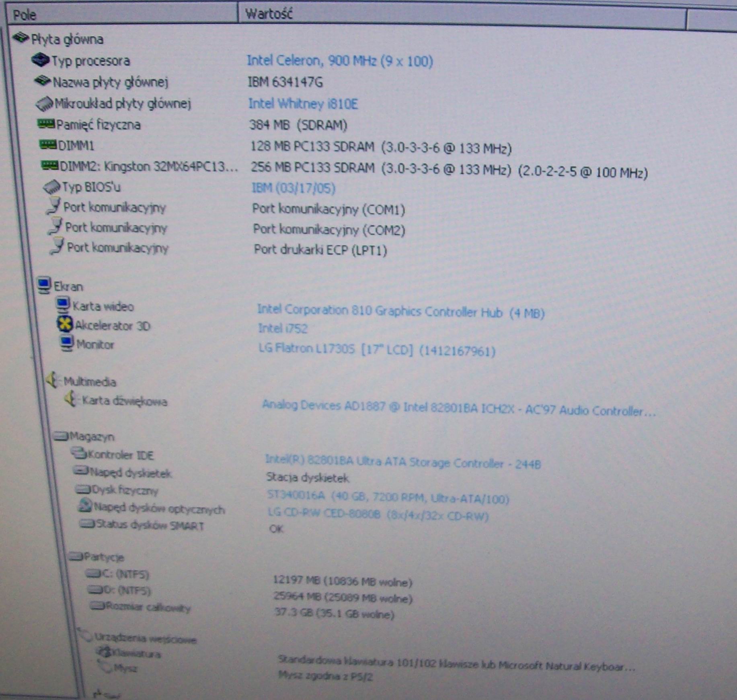
Task: Open Intel 82801BA Ultra ATA controller link
Action: [x=403, y=462]
